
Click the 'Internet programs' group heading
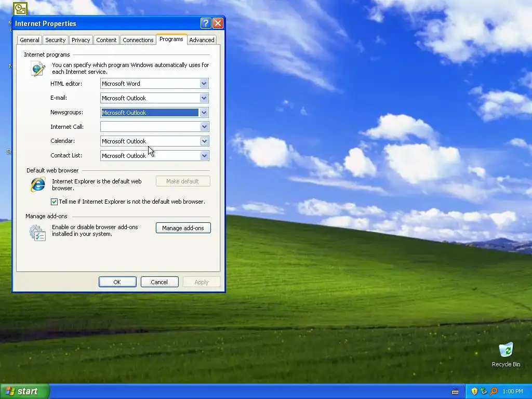47,55
